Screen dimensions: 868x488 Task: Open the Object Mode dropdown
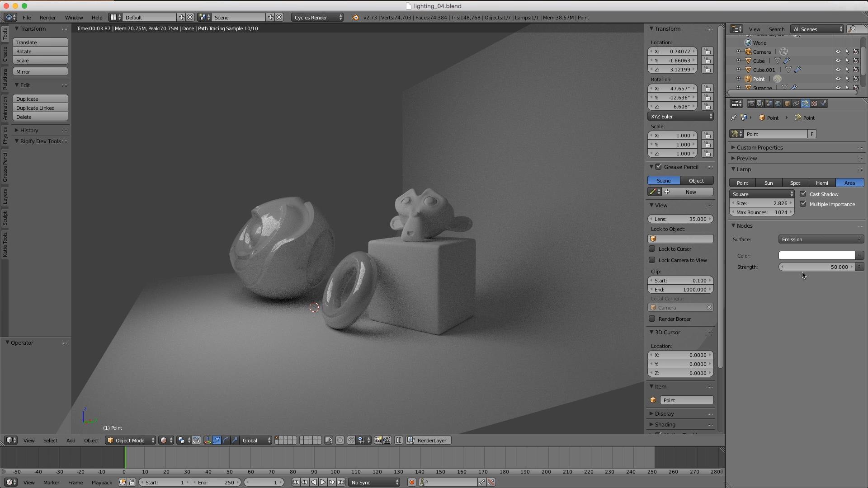click(131, 440)
